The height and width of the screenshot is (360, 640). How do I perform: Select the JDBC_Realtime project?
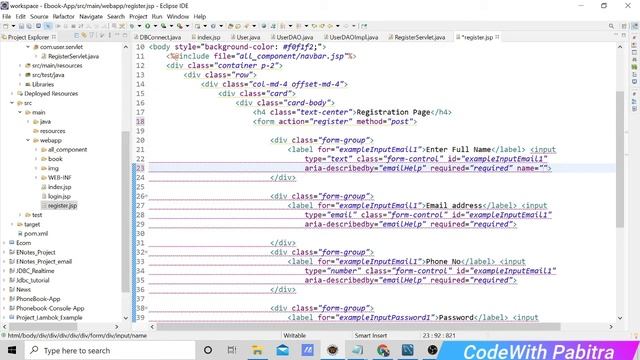35,271
